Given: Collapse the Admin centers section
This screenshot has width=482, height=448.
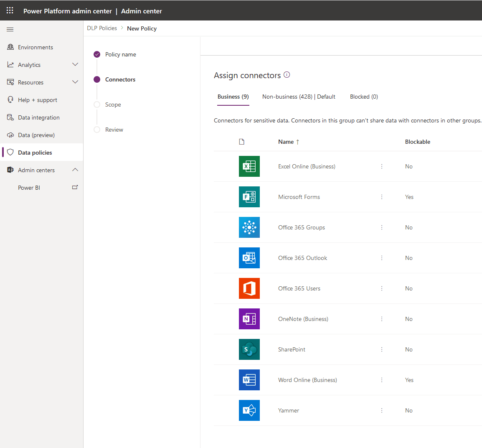Looking at the screenshot, I should point(75,170).
